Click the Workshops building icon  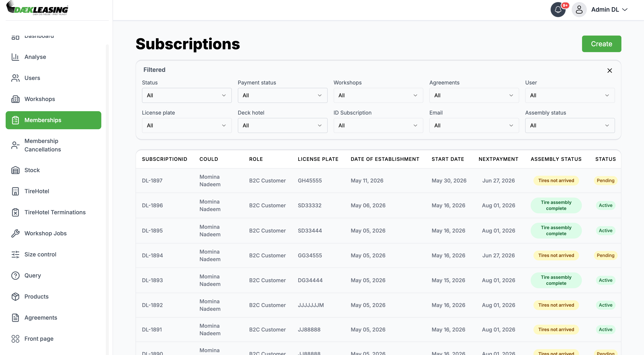point(15,99)
